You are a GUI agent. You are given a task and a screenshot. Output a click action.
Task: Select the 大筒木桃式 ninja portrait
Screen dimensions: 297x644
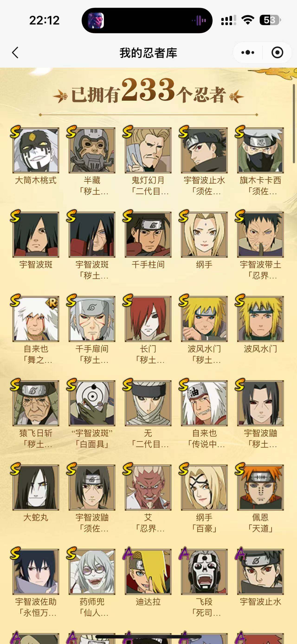tap(36, 150)
